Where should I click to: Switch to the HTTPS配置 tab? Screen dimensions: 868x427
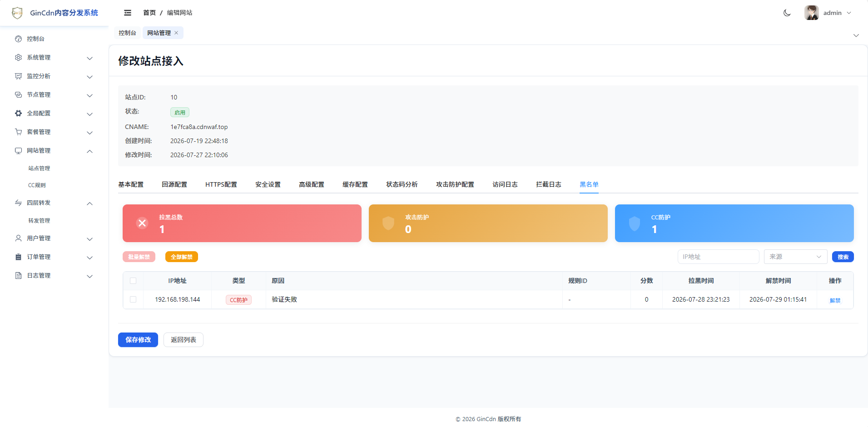coord(221,184)
